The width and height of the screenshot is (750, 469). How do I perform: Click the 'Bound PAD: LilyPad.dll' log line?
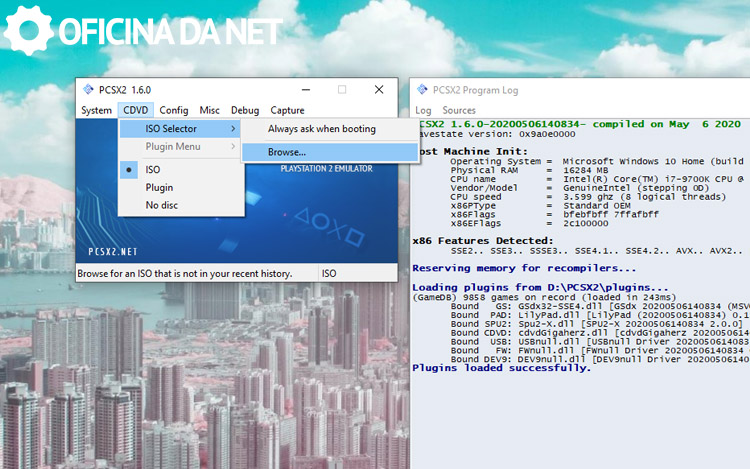pyautogui.click(x=600, y=315)
